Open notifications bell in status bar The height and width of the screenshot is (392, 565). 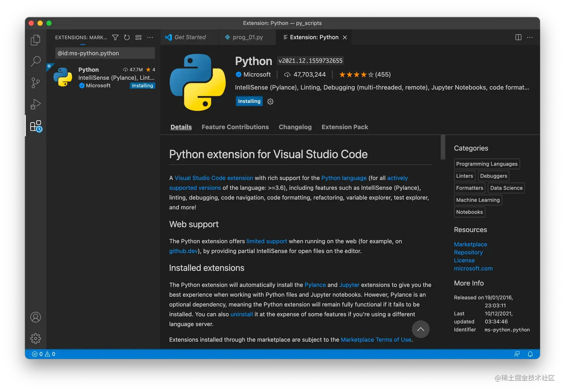(x=530, y=354)
